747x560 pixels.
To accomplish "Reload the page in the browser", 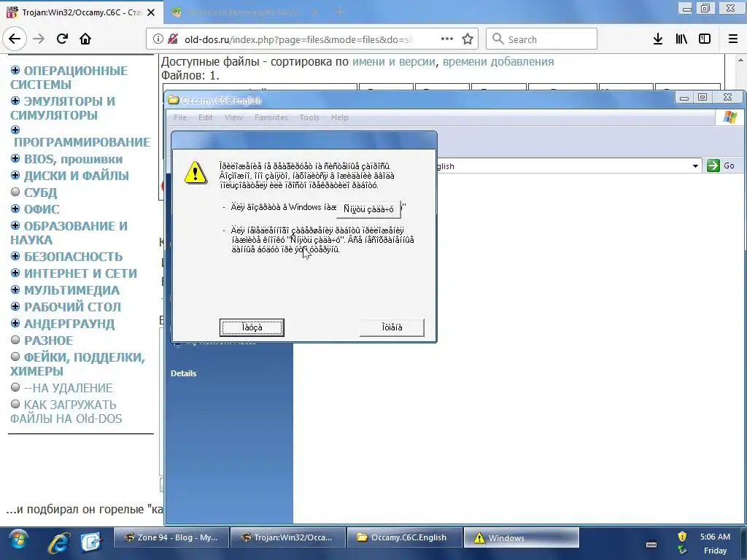I will [x=62, y=39].
